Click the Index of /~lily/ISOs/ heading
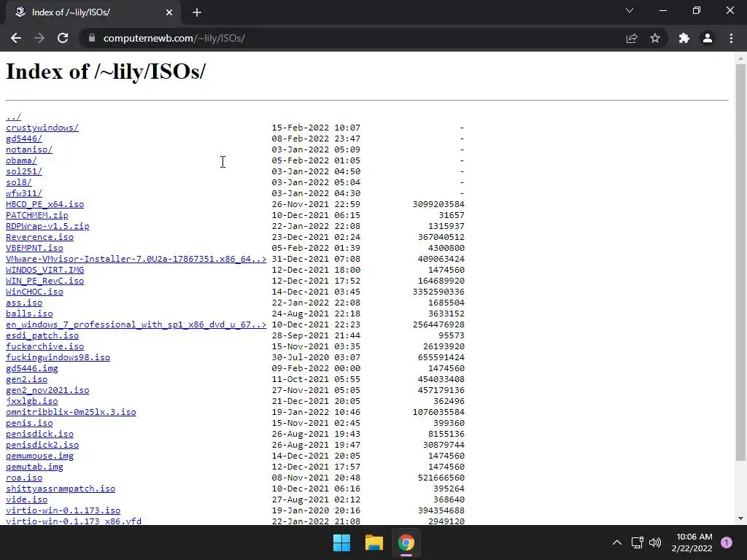Screen dimensions: 747x560 tap(106, 72)
